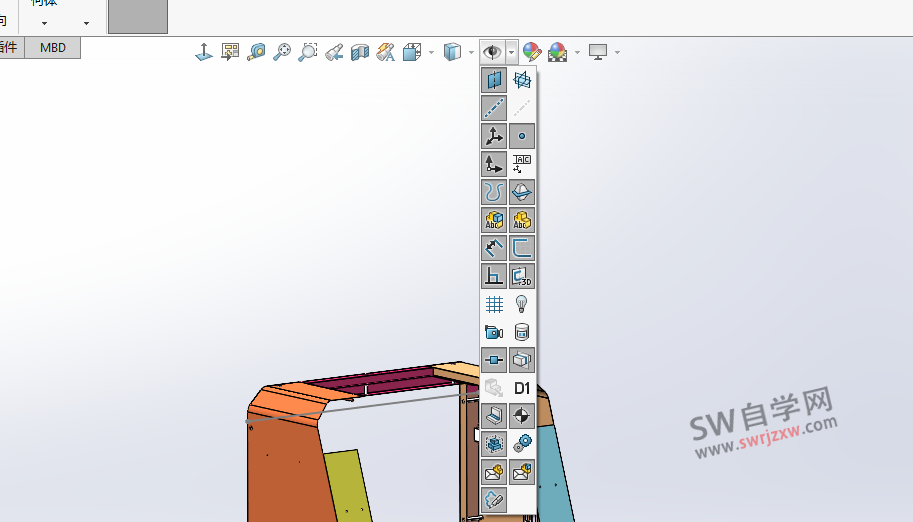Activate the Section View icon

click(x=360, y=52)
